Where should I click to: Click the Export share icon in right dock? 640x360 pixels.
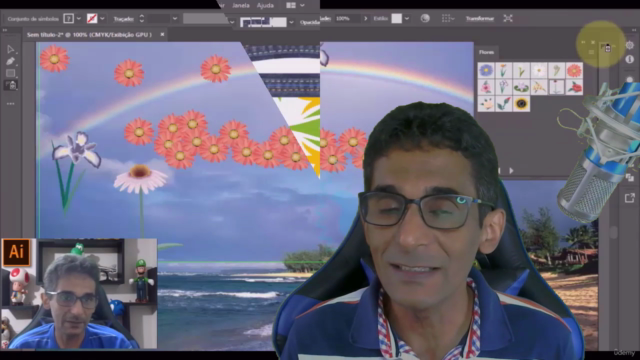point(629,198)
